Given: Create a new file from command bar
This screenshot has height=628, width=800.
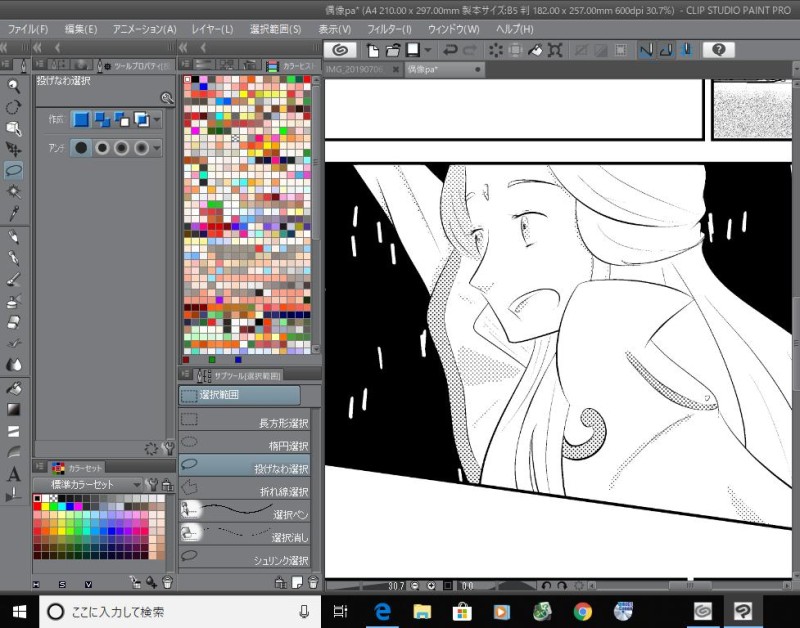Looking at the screenshot, I should click(x=373, y=50).
